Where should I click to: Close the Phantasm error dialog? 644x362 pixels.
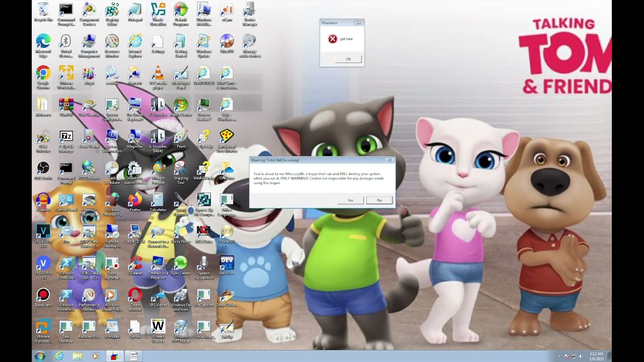tap(358, 23)
